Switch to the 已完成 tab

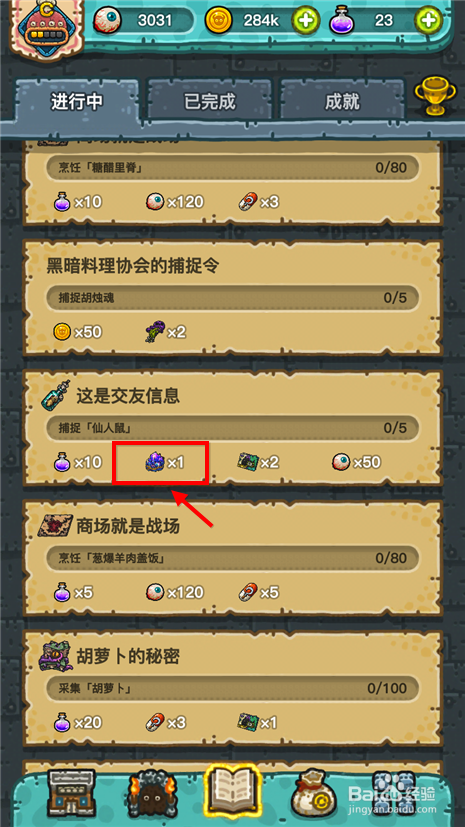(x=209, y=101)
